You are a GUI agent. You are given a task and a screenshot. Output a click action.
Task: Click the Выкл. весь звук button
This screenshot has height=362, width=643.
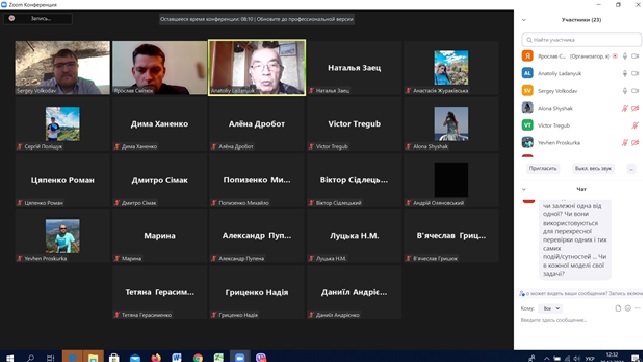click(x=593, y=168)
